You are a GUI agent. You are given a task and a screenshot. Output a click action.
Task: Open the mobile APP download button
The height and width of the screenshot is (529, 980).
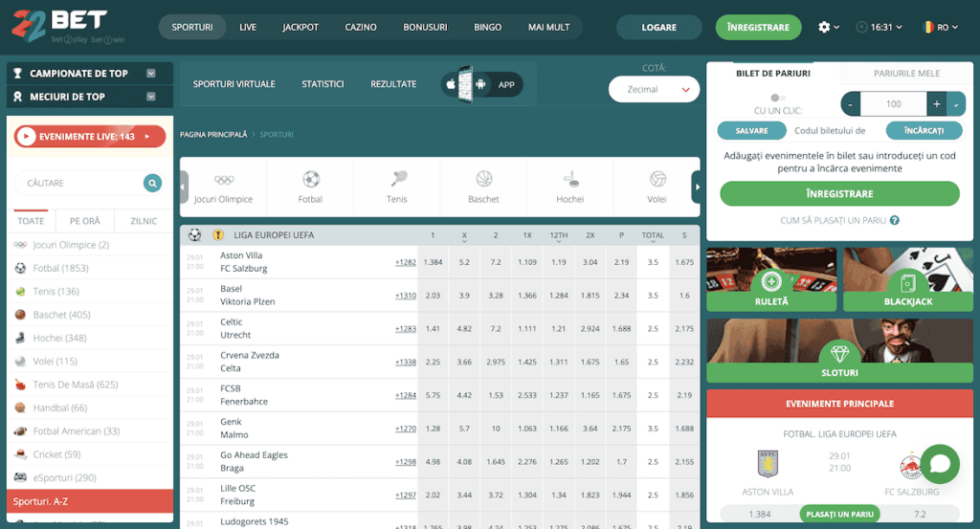tap(482, 84)
